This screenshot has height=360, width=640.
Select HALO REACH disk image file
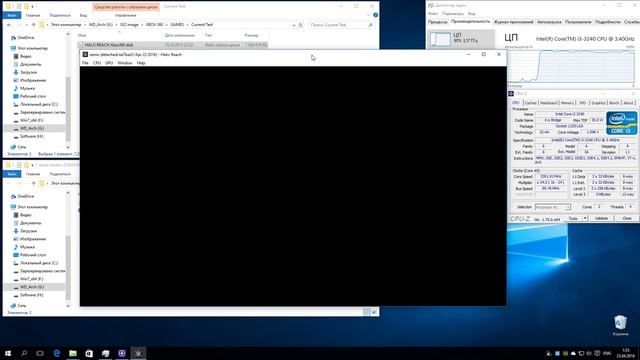pos(173,44)
